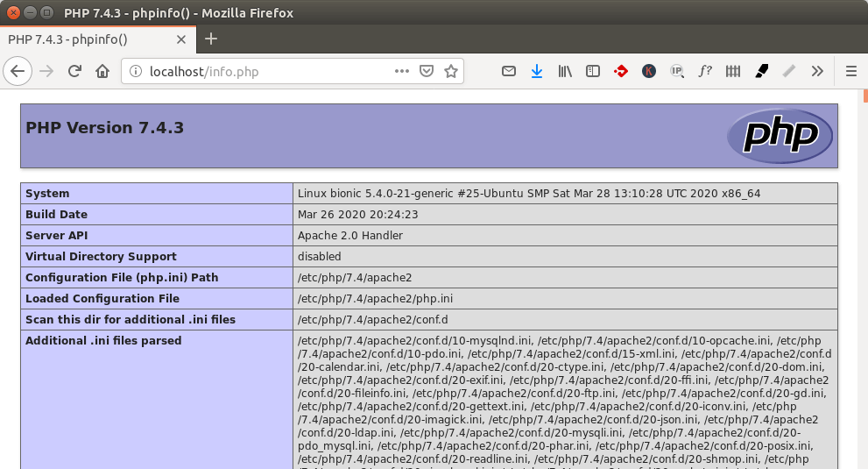This screenshot has height=469, width=868.
Task: Click the Mar 26 2020 20:24:23 value
Action: point(358,215)
